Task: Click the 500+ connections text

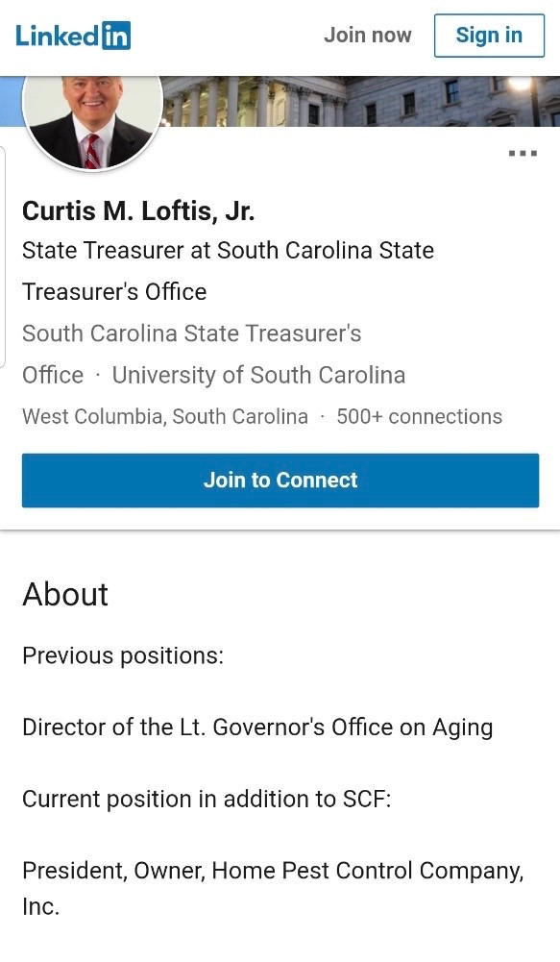Action: [x=420, y=416]
